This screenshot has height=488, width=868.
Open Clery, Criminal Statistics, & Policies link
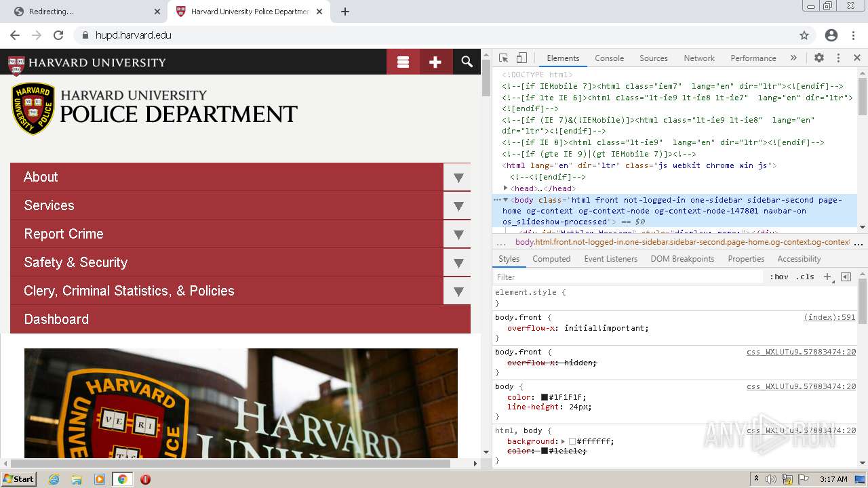[x=129, y=291]
